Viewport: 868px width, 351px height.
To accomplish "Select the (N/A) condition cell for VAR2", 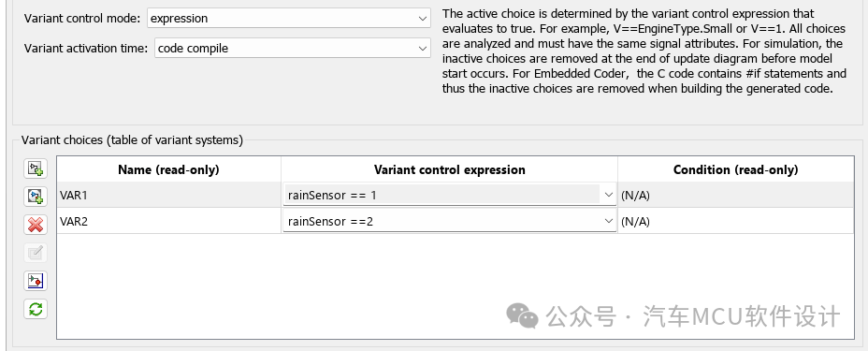I will click(736, 222).
